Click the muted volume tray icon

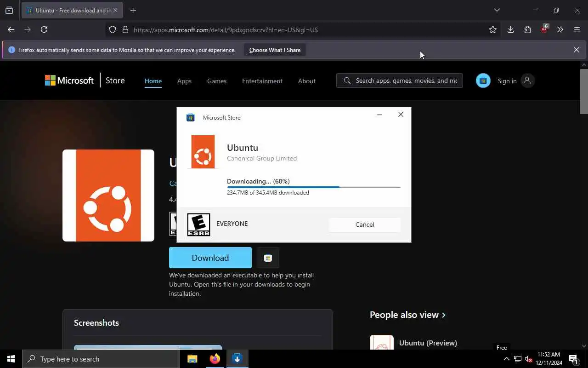pos(528,359)
